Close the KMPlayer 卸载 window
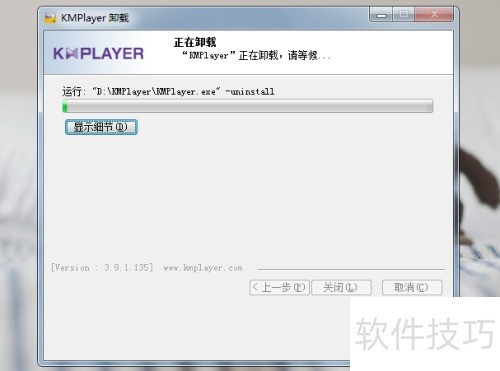The image size is (500, 371). [434, 14]
